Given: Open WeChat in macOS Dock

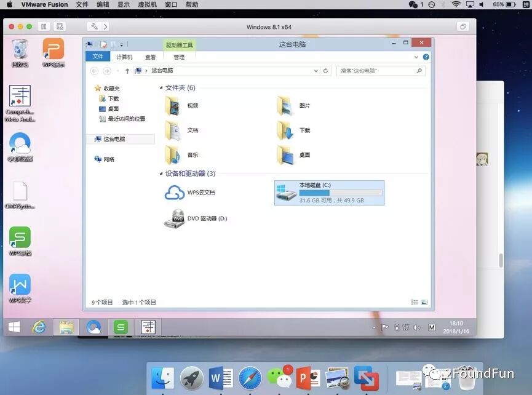Looking at the screenshot, I should pos(279,378).
